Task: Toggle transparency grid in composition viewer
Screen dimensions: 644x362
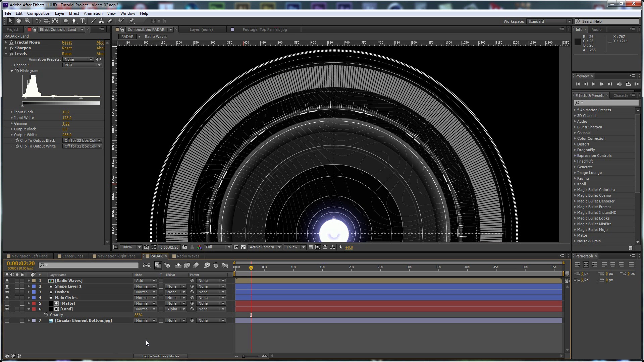Action: [x=243, y=247]
